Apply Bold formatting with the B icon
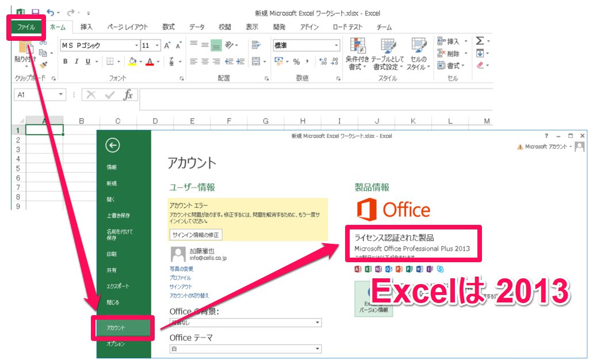 click(x=66, y=61)
